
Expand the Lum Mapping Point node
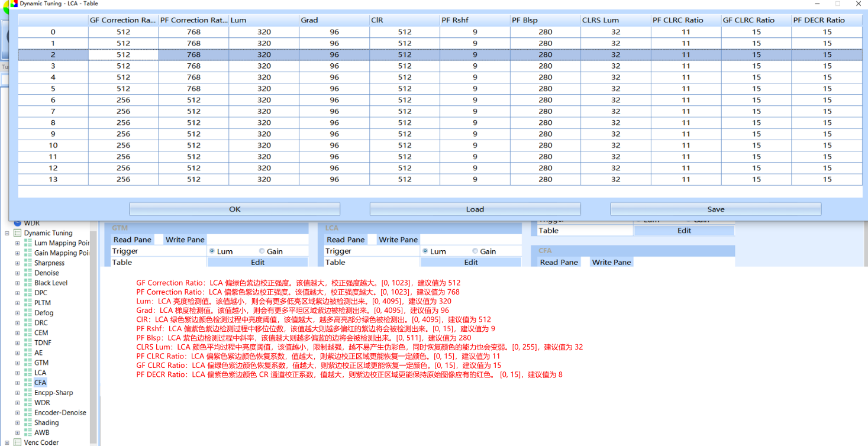pos(17,243)
